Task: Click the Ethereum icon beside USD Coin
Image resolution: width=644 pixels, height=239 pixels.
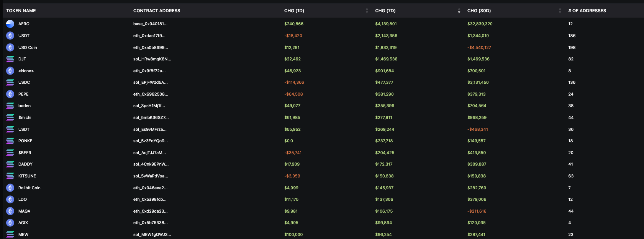Action: point(10,47)
